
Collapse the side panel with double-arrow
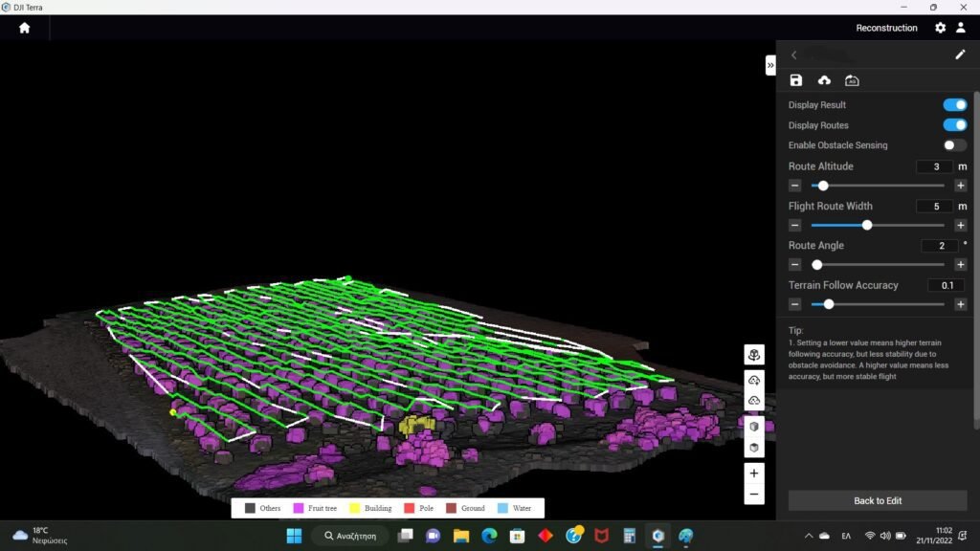(x=770, y=65)
